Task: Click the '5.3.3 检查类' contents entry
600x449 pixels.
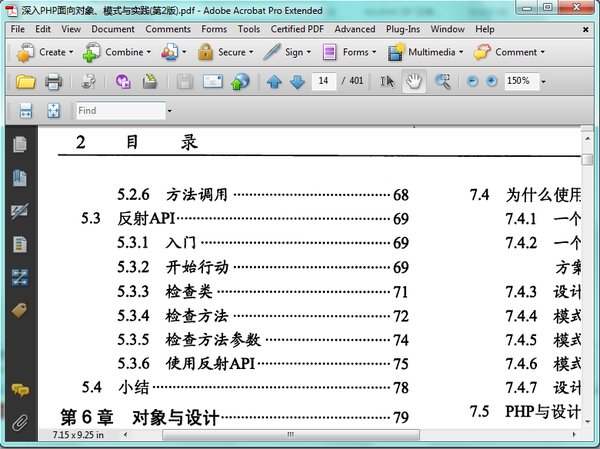Action: [263, 292]
